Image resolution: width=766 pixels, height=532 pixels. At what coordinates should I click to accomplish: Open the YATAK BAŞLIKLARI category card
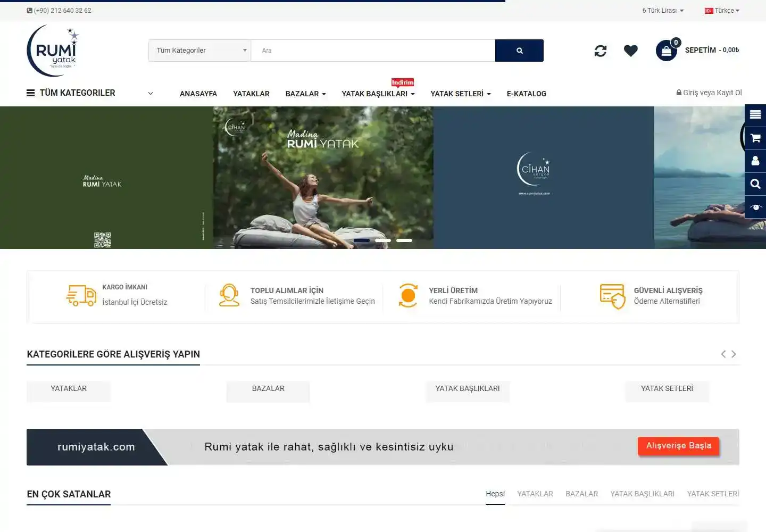468,390
